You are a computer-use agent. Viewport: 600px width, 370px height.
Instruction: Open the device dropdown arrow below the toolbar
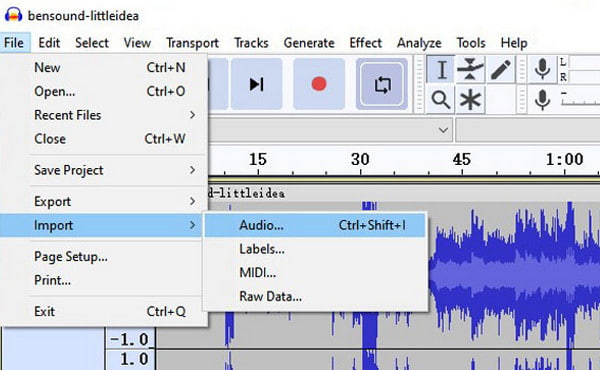tap(443, 130)
